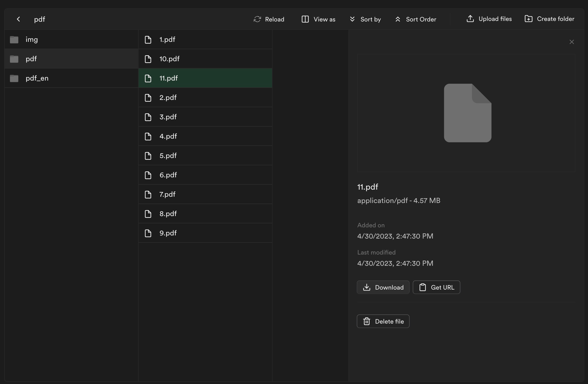Click the Create folder icon
This screenshot has width=588, height=384.
529,19
